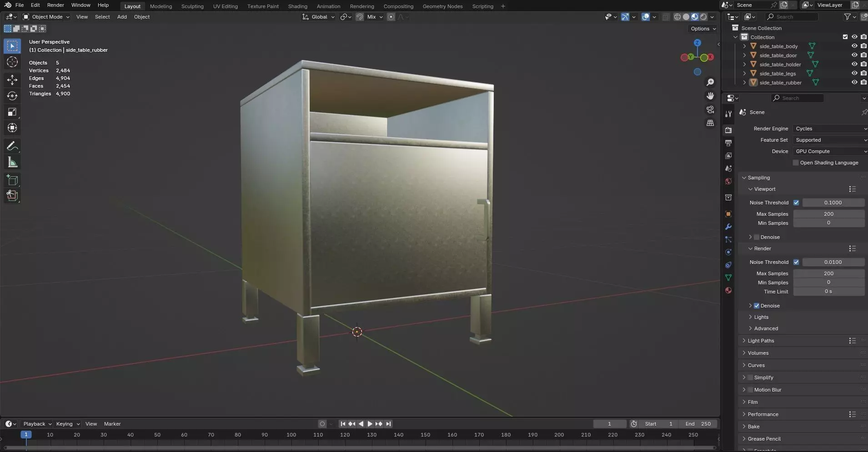Image resolution: width=868 pixels, height=452 pixels.
Task: Select the Annotate tool
Action: (x=12, y=146)
